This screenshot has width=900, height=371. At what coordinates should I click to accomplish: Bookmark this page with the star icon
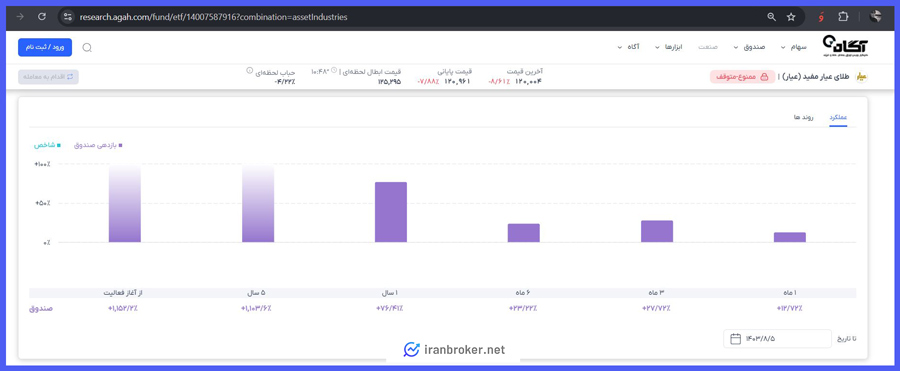pyautogui.click(x=791, y=17)
